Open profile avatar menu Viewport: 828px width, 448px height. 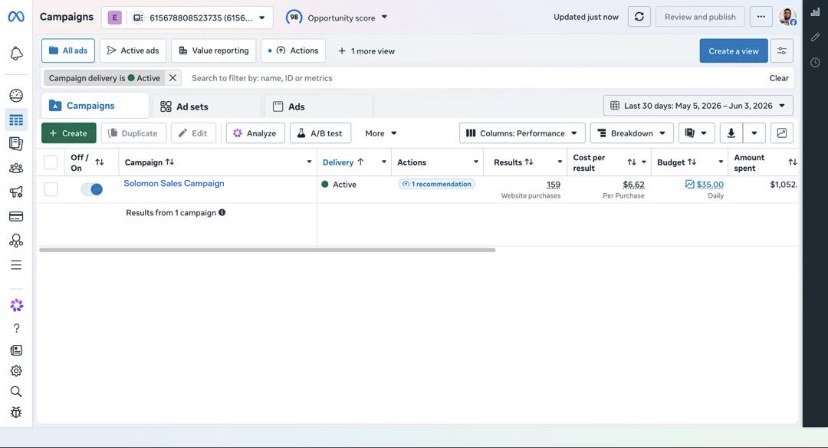(x=787, y=17)
